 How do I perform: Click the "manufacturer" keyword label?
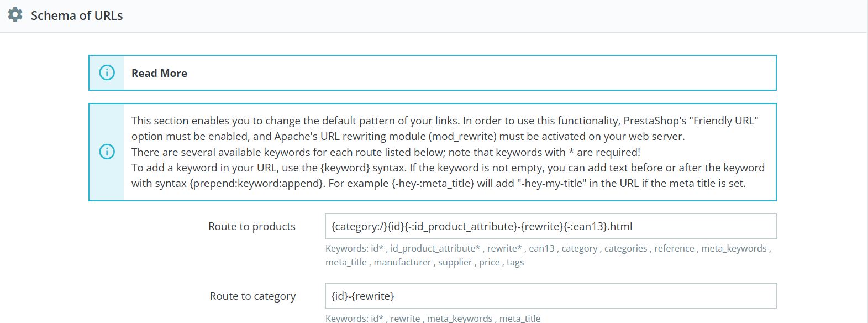[x=402, y=262]
